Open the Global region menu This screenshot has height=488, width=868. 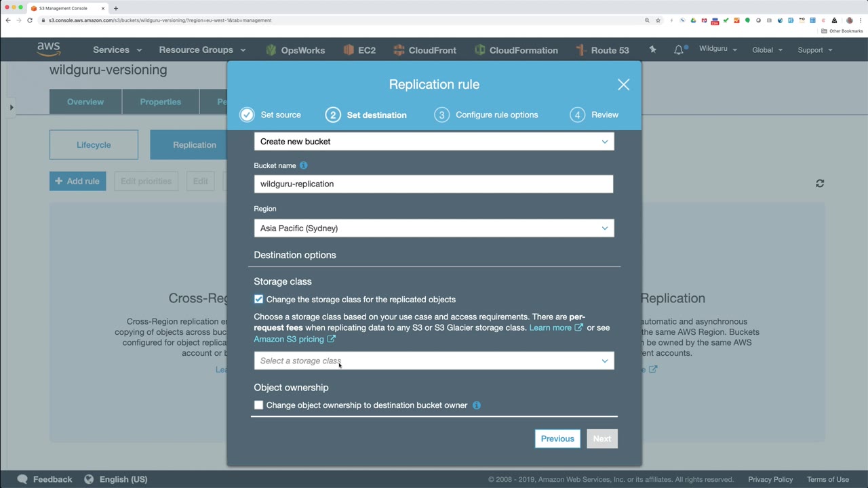[767, 50]
